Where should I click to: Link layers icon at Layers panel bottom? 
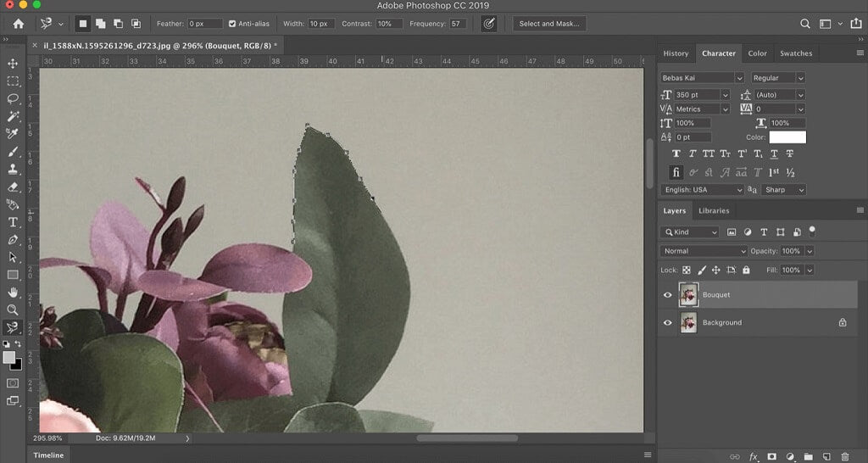735,457
